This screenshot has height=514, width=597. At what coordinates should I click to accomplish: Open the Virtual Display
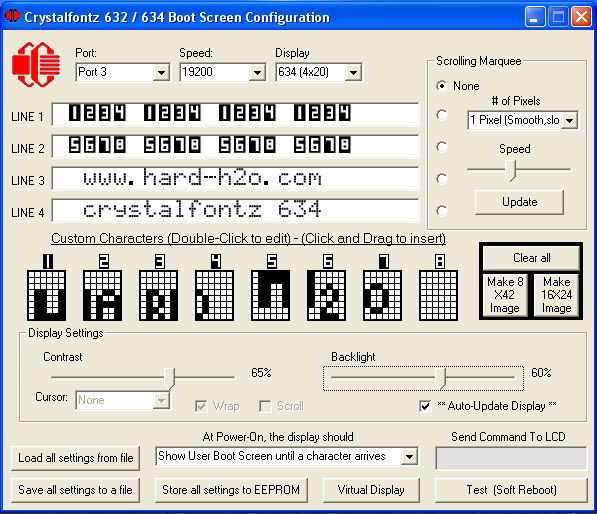tap(371, 490)
